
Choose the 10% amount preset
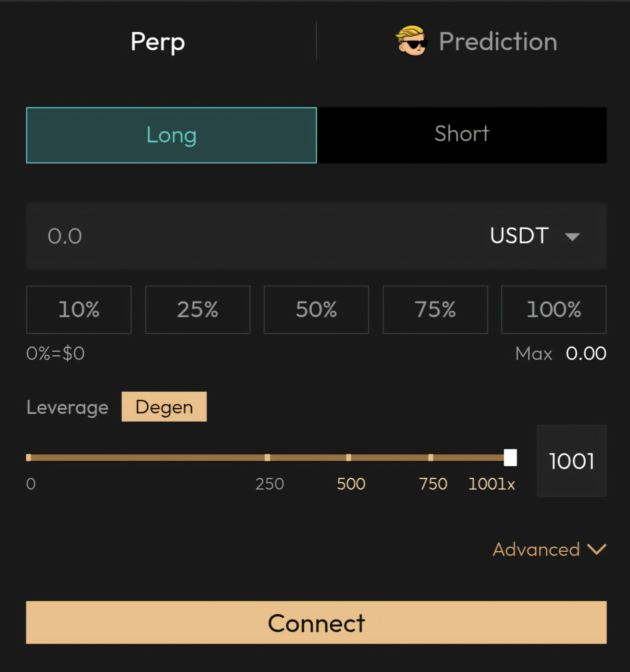coord(79,310)
